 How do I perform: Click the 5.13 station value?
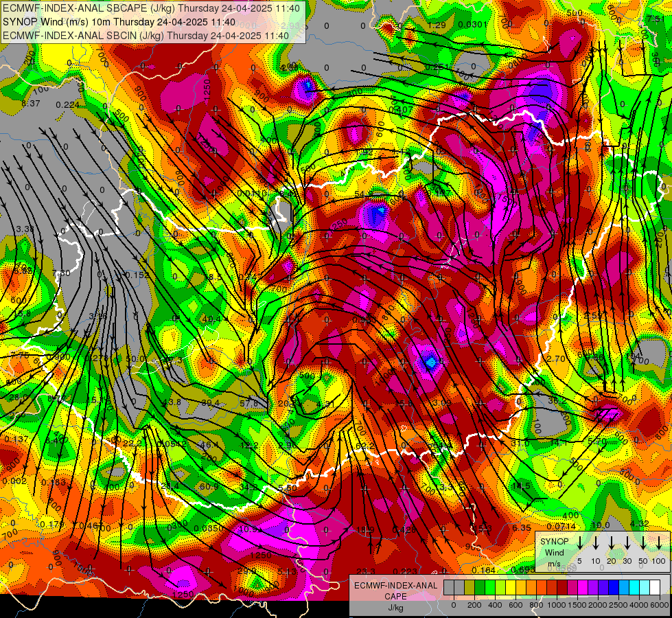(287, 571)
